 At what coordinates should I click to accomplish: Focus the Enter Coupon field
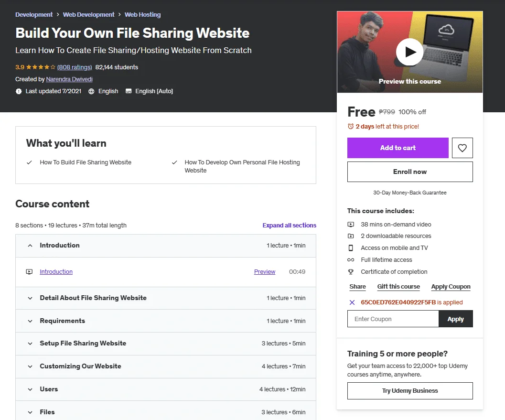(393, 319)
